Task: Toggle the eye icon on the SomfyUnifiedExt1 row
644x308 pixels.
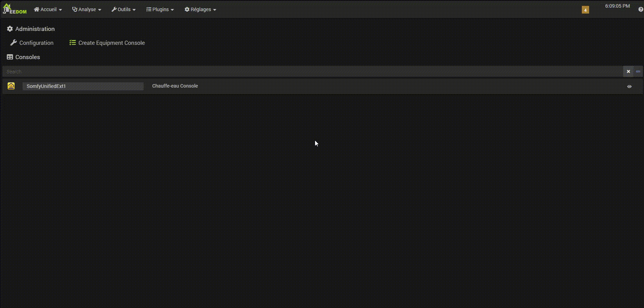Action: (629, 87)
